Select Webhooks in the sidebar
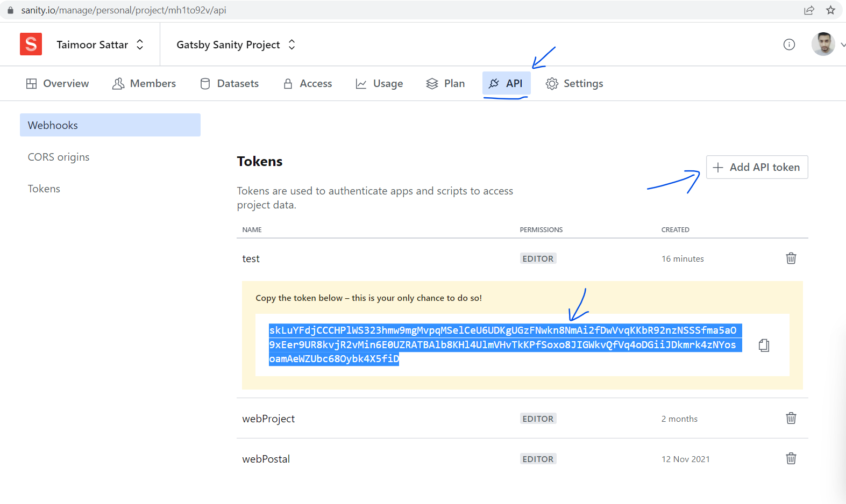This screenshot has height=504, width=846. pyautogui.click(x=110, y=125)
